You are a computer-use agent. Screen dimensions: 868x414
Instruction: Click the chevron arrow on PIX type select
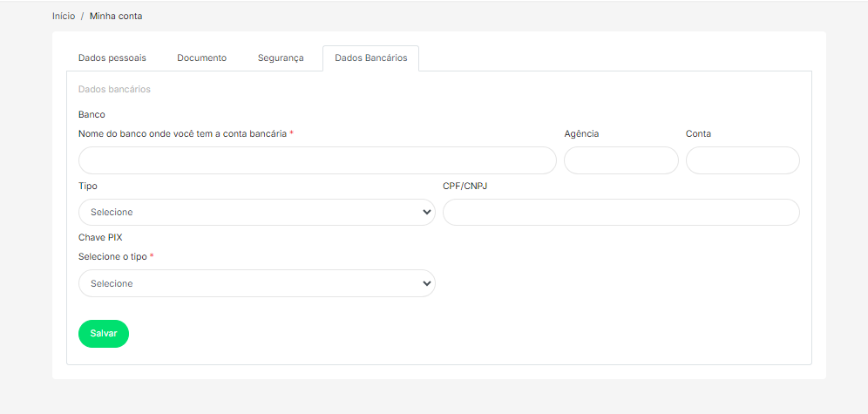coord(426,283)
